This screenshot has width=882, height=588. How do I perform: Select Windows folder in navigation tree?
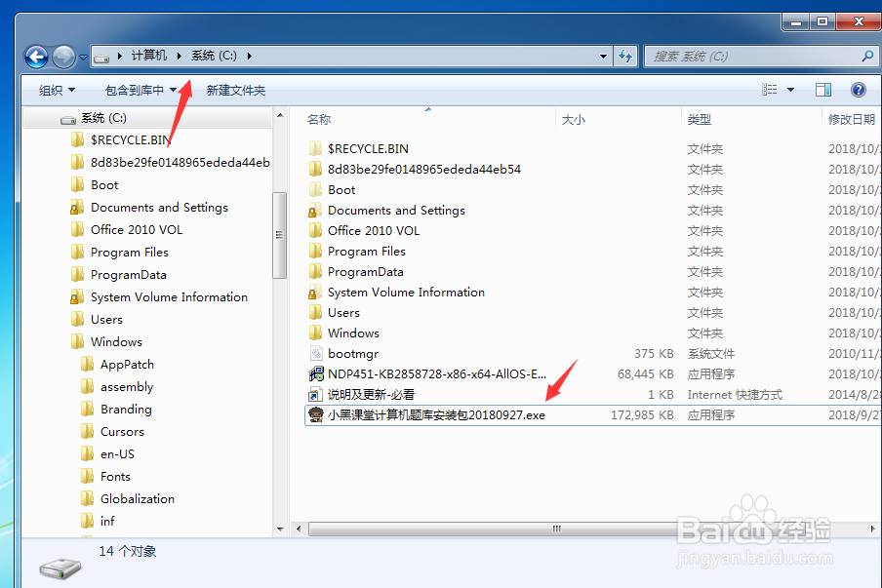(x=116, y=342)
